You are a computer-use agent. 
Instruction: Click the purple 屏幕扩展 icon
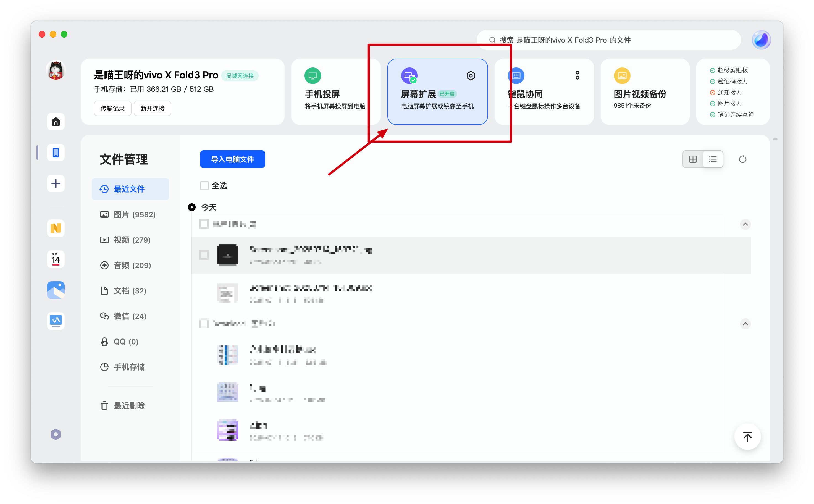pos(409,76)
